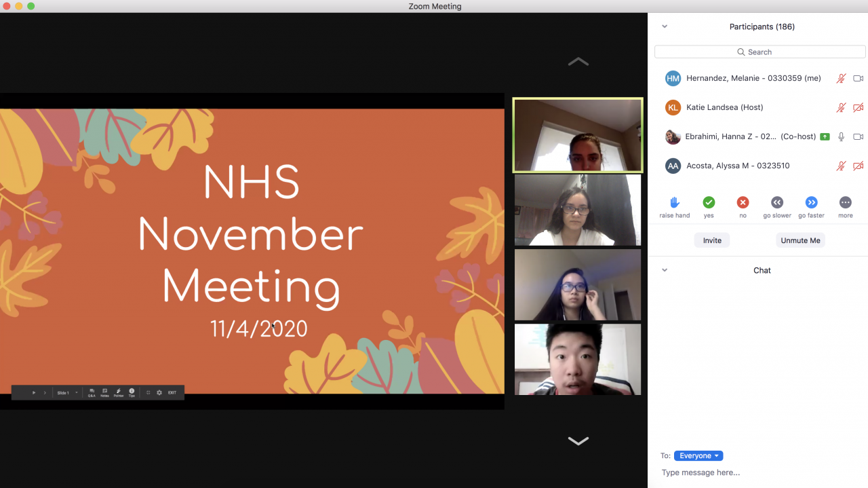Screen dimensions: 868x488
Task: Collapse the Participants panel chevron
Action: click(665, 26)
